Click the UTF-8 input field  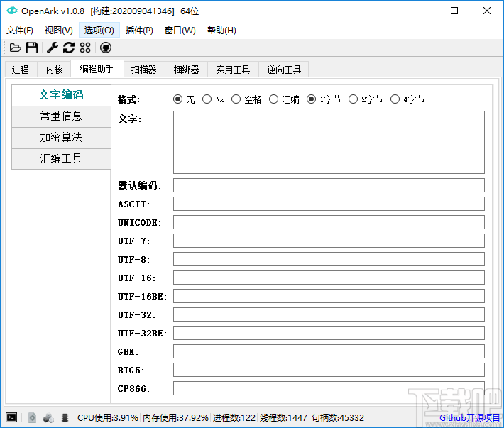329,259
